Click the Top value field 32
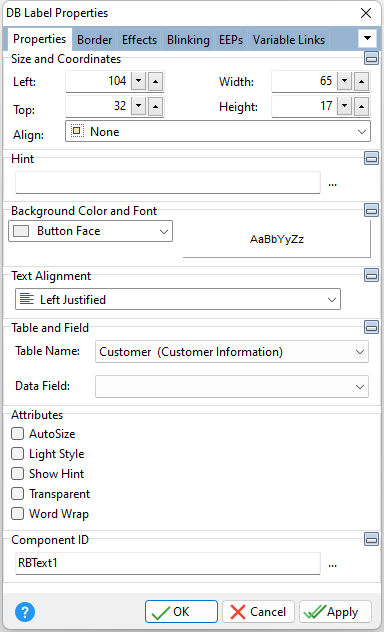Viewport: 384px width, 632px height. click(98, 106)
